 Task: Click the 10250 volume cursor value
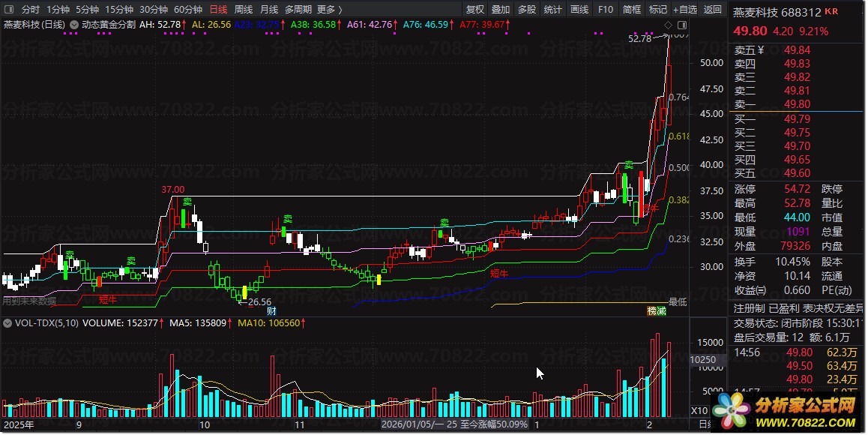point(703,360)
